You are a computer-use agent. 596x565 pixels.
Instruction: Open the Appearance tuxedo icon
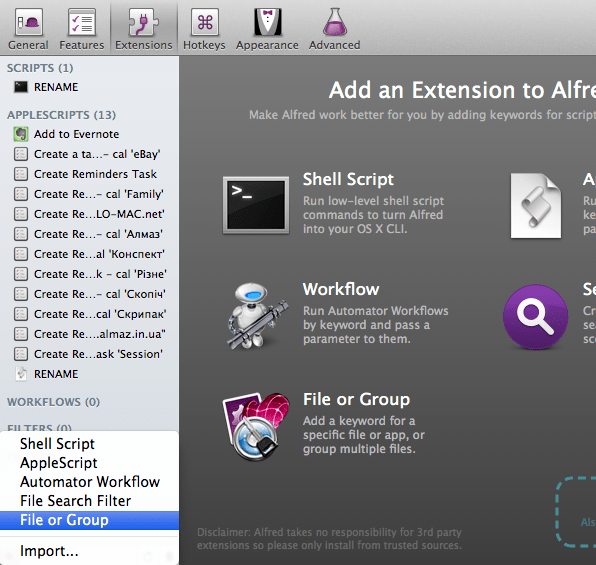point(268,22)
